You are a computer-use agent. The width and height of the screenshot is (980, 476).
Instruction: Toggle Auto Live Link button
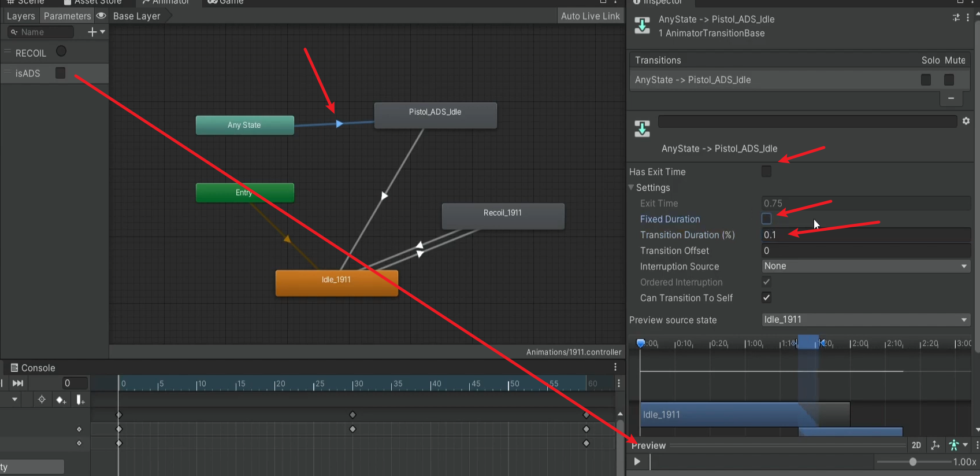click(x=590, y=16)
